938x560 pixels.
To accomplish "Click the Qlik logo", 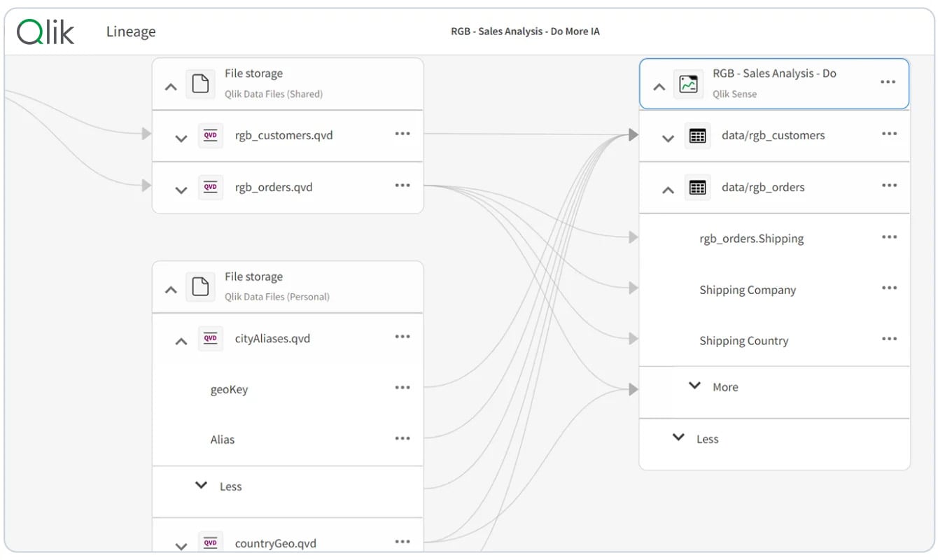I will point(45,32).
